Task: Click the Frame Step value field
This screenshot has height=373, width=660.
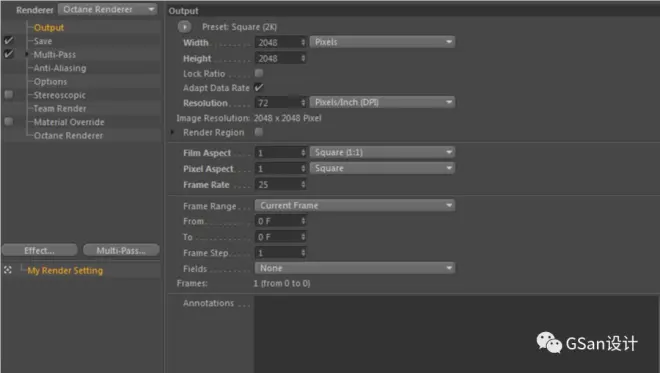Action: click(x=277, y=253)
